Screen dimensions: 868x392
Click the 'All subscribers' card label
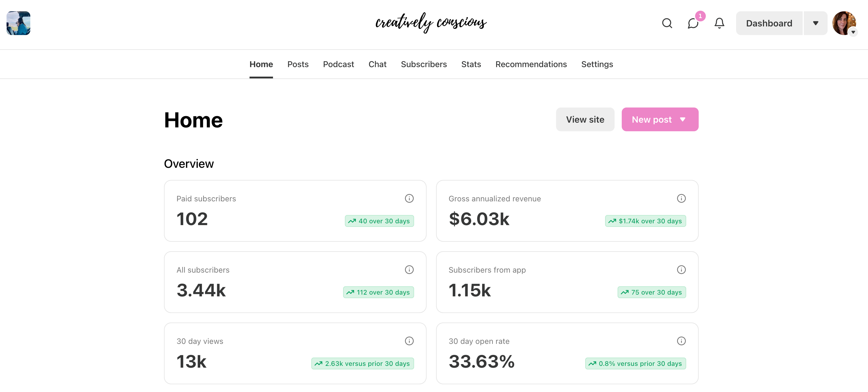pos(203,270)
